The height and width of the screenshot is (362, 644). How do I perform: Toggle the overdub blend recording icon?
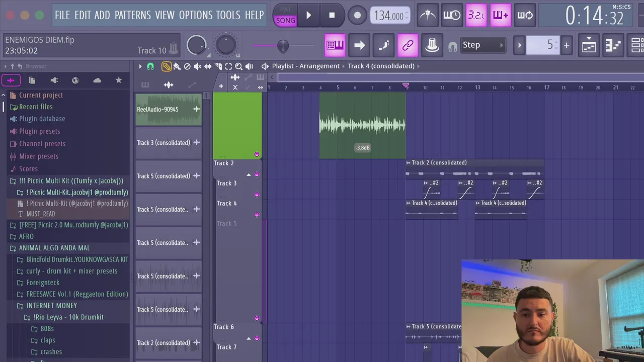click(x=500, y=16)
